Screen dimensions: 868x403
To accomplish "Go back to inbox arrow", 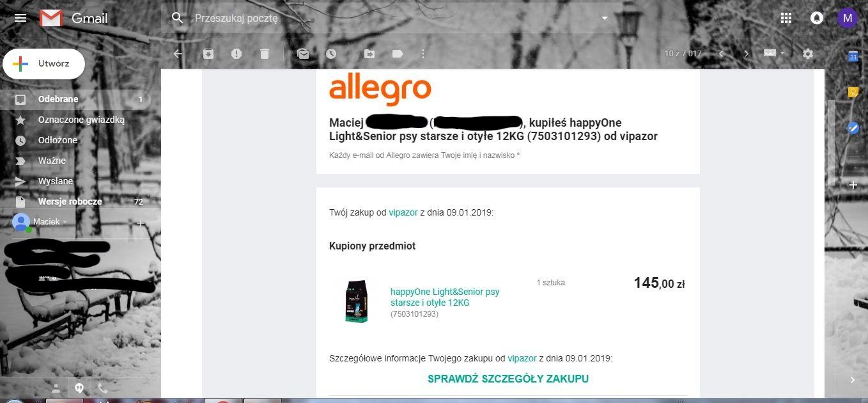I will (178, 54).
